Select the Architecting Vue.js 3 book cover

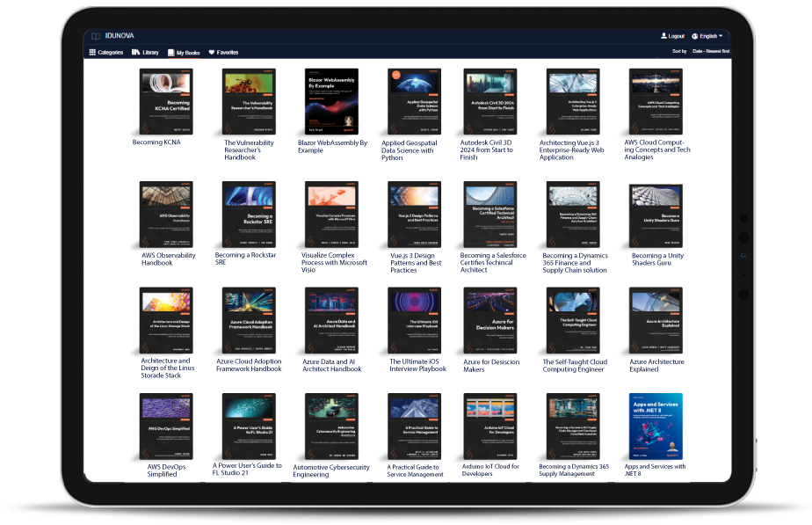[x=573, y=102]
